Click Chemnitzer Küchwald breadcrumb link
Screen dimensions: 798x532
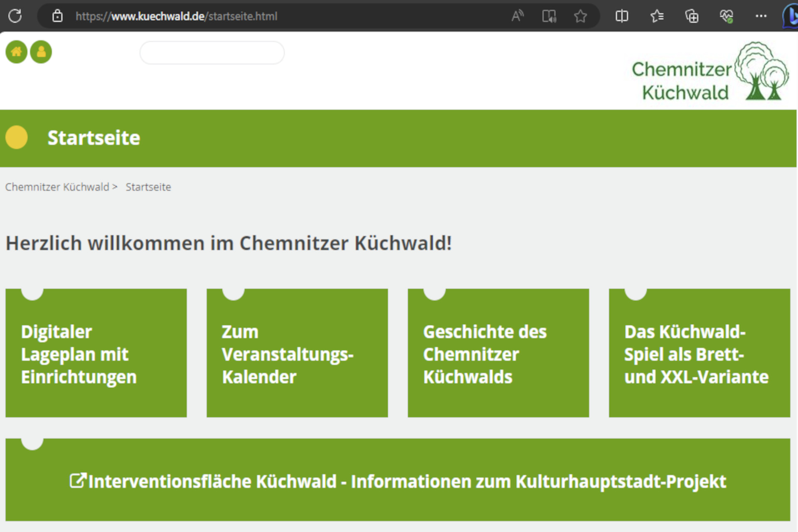(x=57, y=187)
